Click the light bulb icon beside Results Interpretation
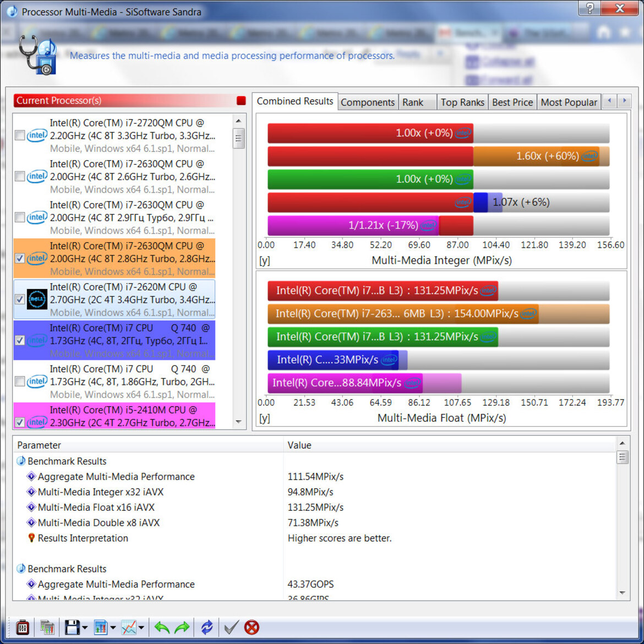The image size is (644, 644). pos(31,538)
